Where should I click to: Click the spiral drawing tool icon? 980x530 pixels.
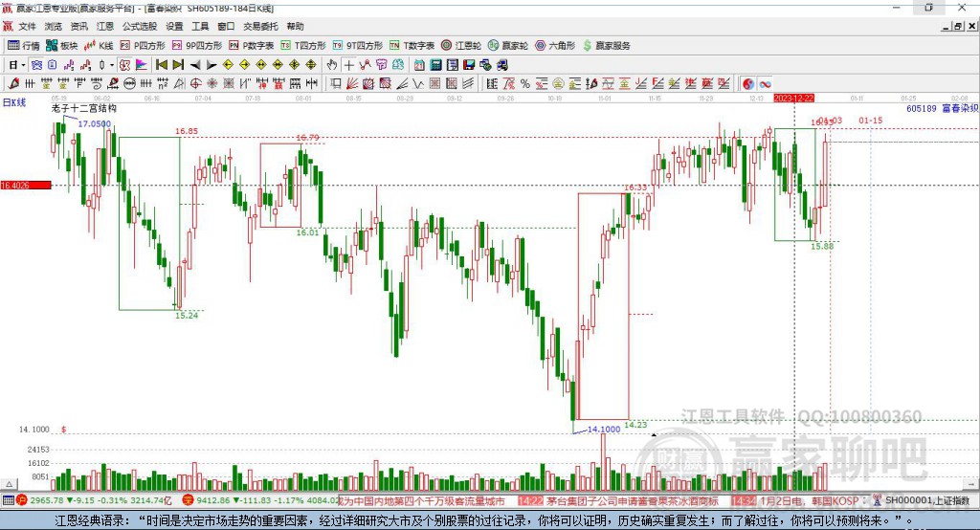[97, 84]
